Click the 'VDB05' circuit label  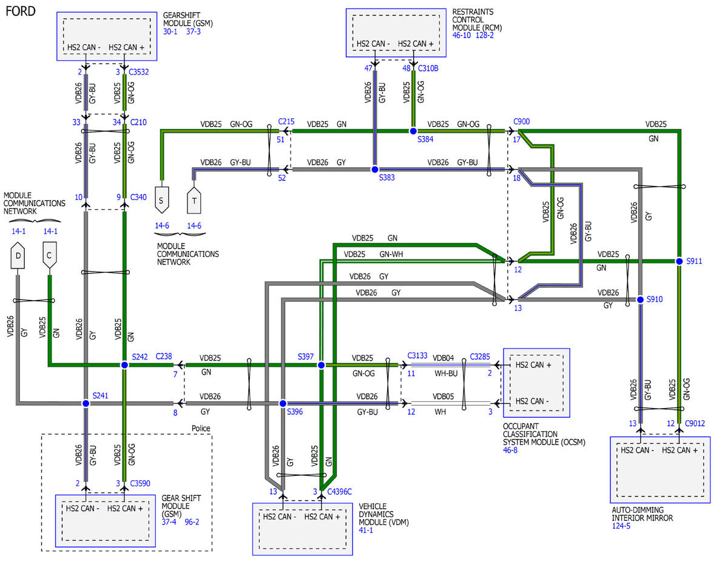[445, 396]
